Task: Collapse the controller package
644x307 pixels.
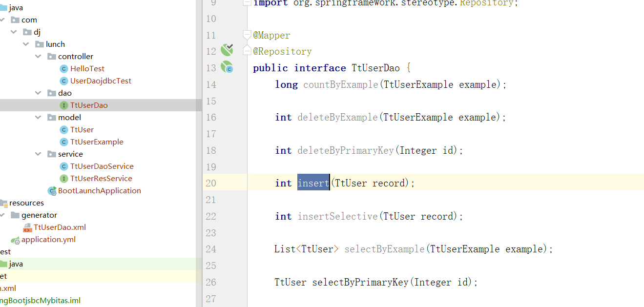Action: (x=38, y=57)
